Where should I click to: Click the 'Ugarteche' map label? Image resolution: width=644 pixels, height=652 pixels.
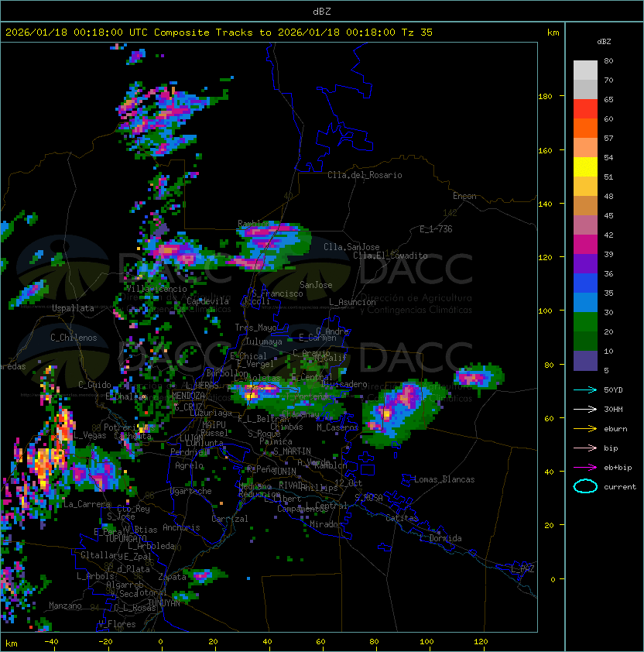(x=191, y=491)
